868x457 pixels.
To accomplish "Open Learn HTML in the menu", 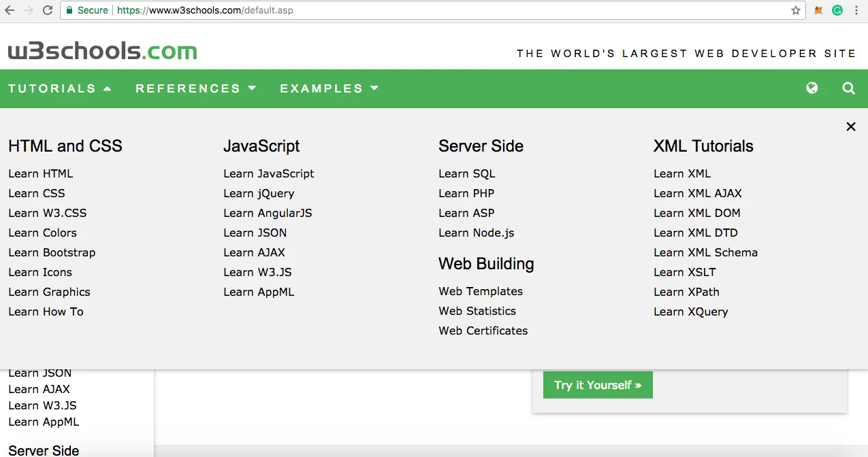I will (x=40, y=173).
